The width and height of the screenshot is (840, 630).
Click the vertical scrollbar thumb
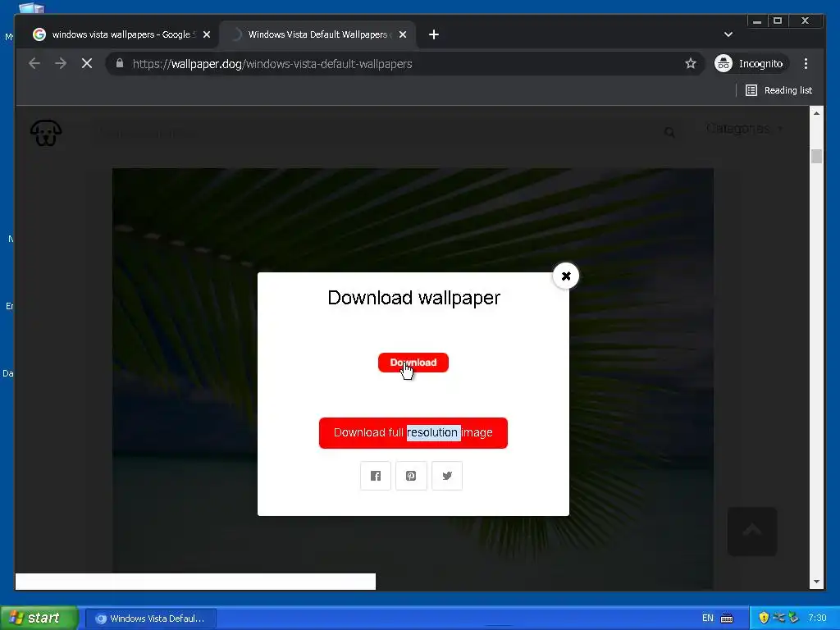click(816, 156)
